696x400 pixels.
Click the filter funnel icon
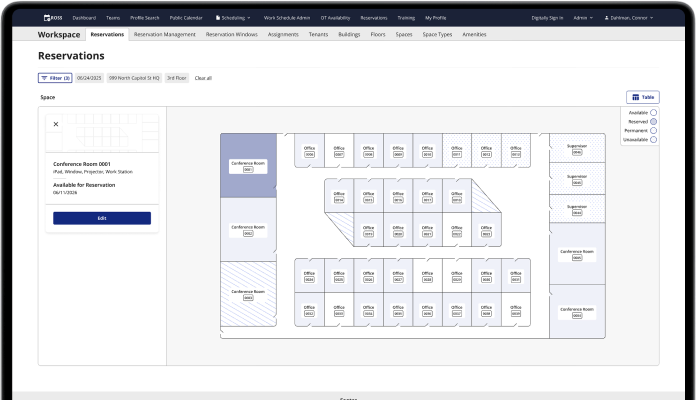[44, 77]
